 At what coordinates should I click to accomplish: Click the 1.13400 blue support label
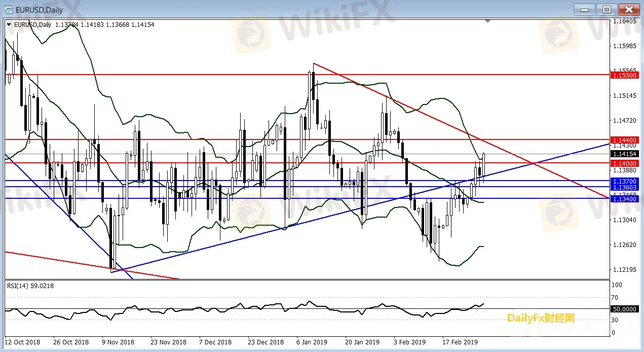click(624, 199)
